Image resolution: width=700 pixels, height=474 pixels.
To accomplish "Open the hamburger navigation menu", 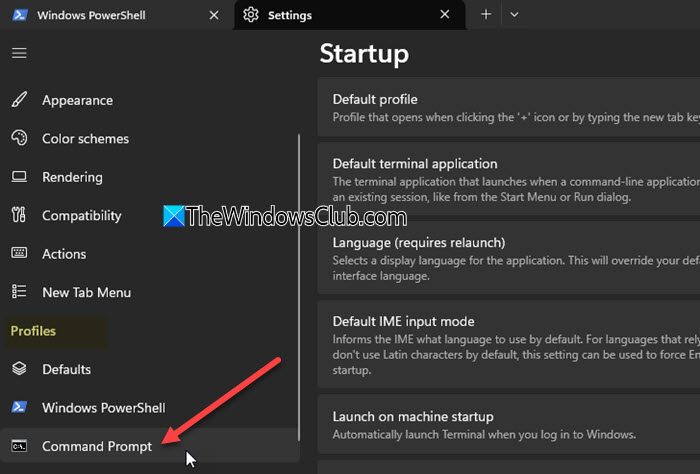I will point(19,53).
